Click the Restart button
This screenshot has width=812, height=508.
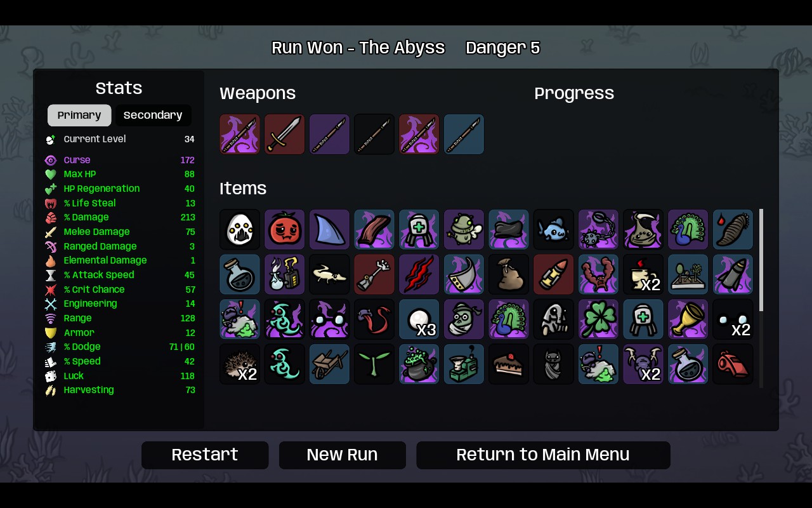205,455
